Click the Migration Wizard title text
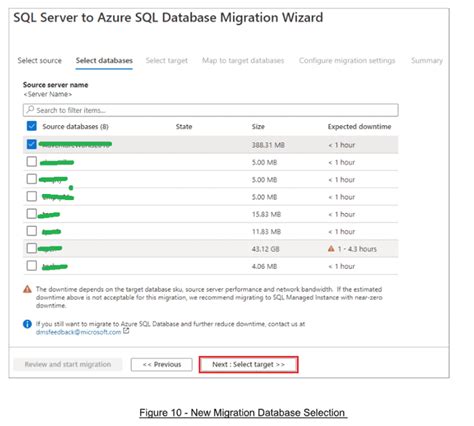 coord(168,17)
